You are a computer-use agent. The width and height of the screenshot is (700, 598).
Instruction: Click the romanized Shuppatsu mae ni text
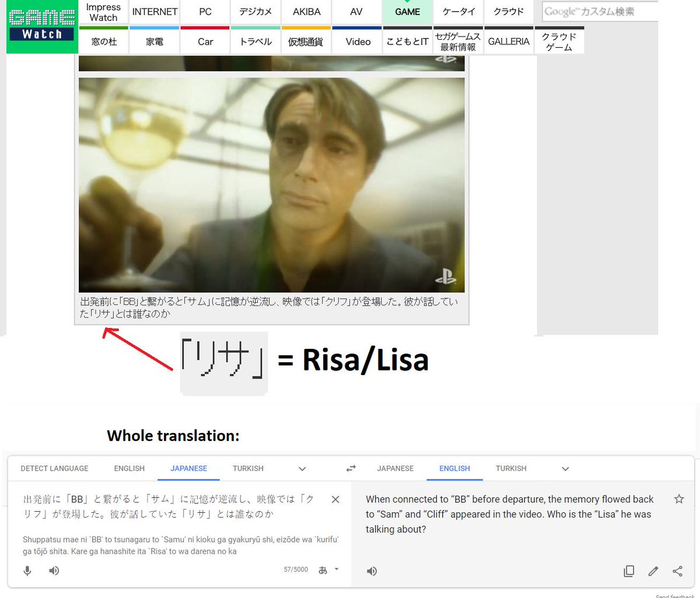(180, 545)
